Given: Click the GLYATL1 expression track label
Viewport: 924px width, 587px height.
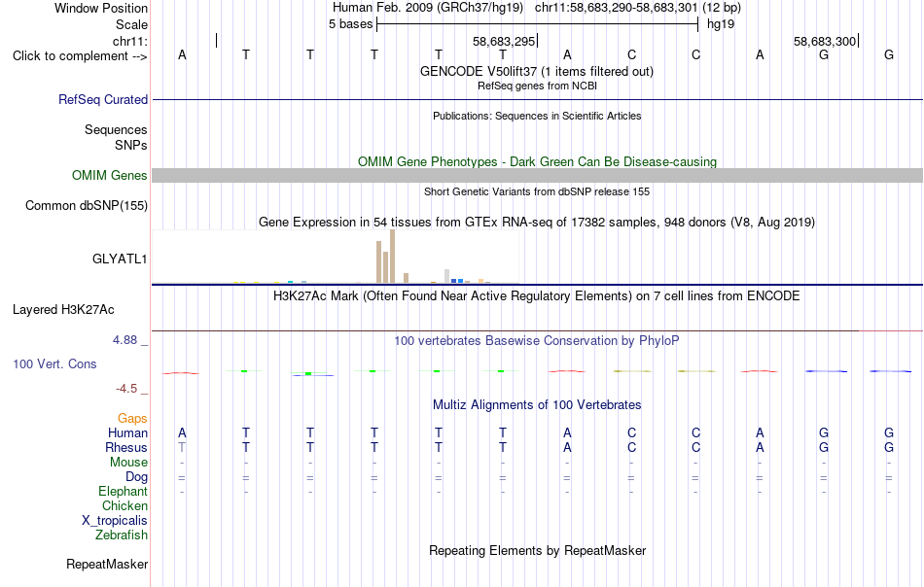Looking at the screenshot, I should [x=119, y=259].
